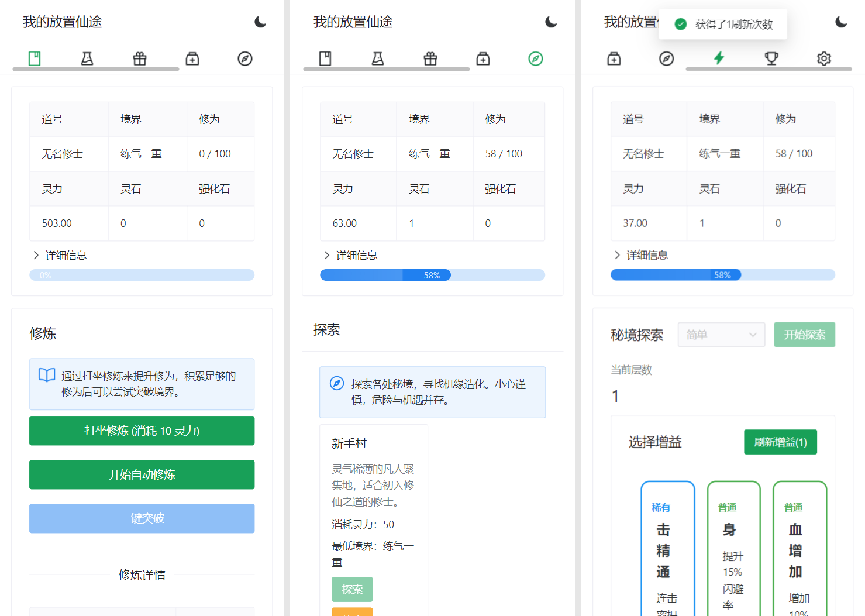The height and width of the screenshot is (616, 865).
Task: Open the trophy achievements icon
Action: [x=771, y=58]
